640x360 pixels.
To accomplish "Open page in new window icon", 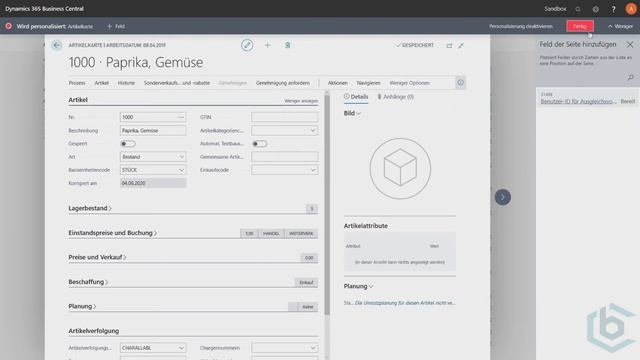I will (x=449, y=45).
